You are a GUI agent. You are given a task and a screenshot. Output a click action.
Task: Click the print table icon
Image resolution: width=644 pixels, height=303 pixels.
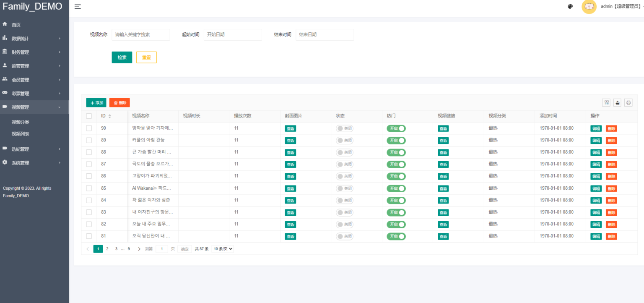pos(628,102)
